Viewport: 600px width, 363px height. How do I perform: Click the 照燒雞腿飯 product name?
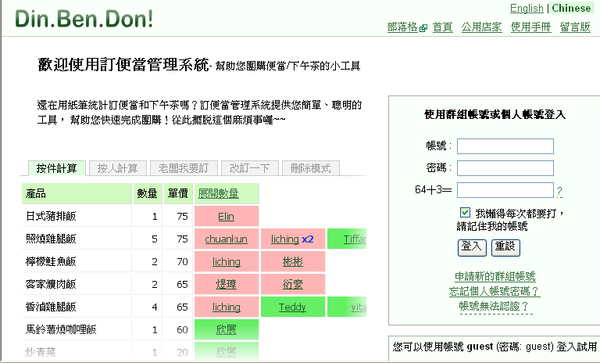[x=51, y=239]
